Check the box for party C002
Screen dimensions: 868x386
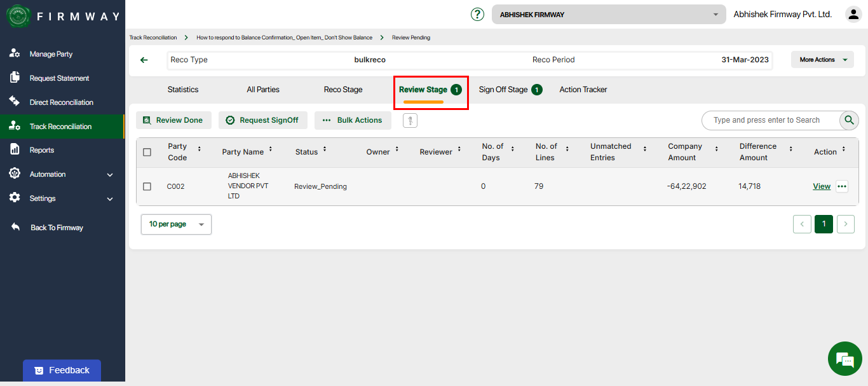(147, 186)
